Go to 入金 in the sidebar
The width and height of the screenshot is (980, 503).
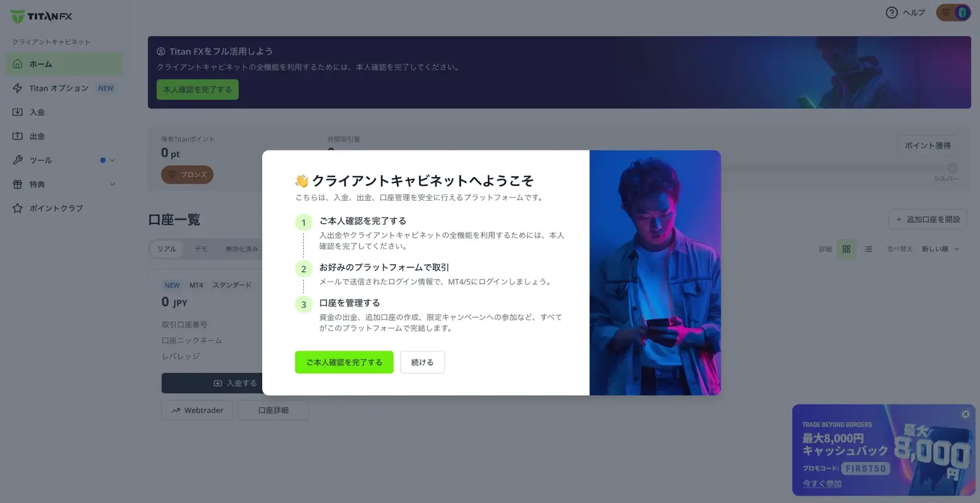click(64, 112)
